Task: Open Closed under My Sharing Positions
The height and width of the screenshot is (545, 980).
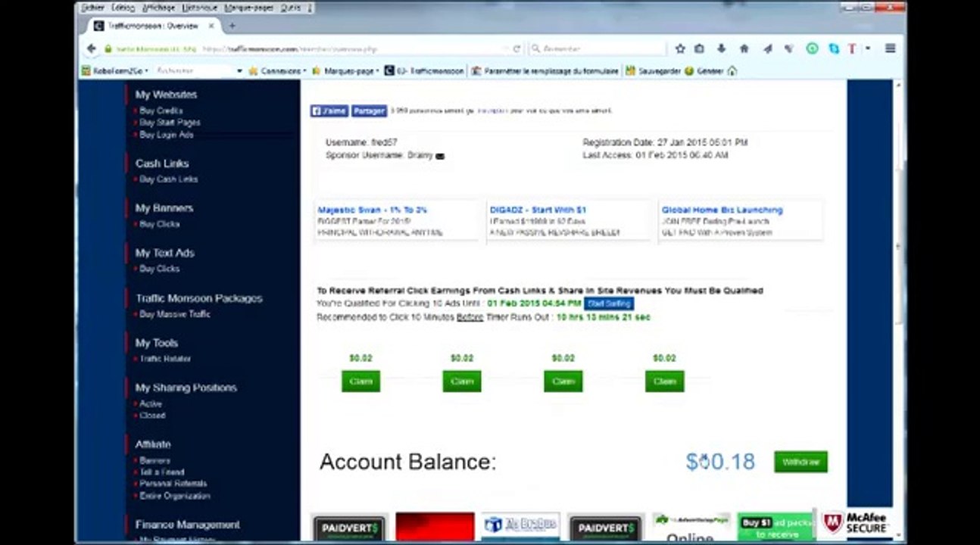Action: click(152, 416)
